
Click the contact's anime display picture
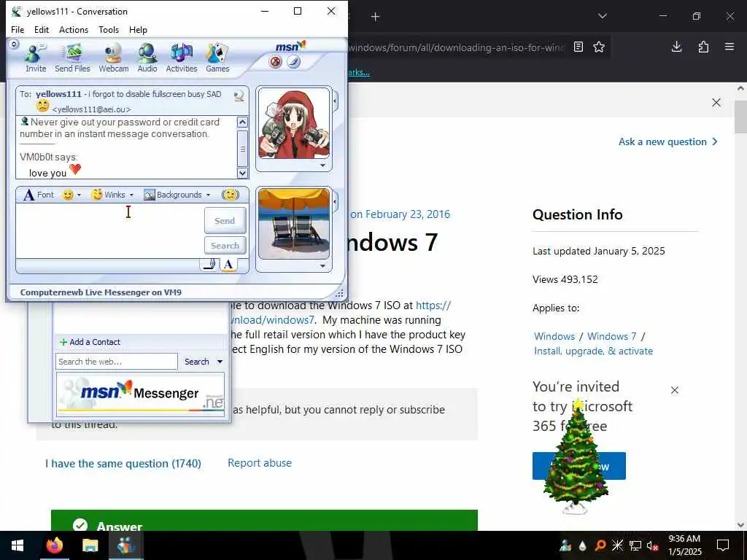[294, 124]
